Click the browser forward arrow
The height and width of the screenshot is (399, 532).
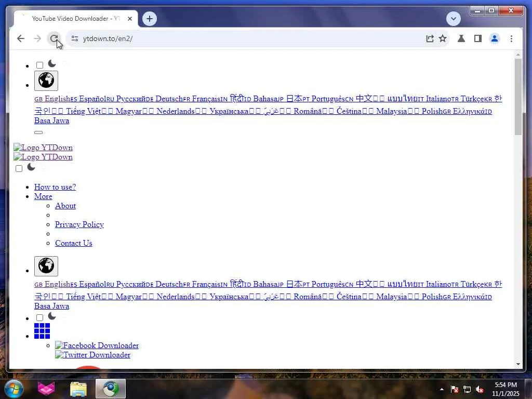[x=37, y=38]
